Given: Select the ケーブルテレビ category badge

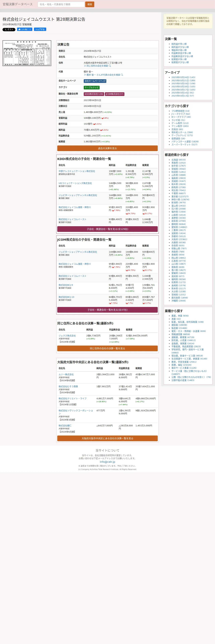Looking at the screenshot, I should [92, 87].
